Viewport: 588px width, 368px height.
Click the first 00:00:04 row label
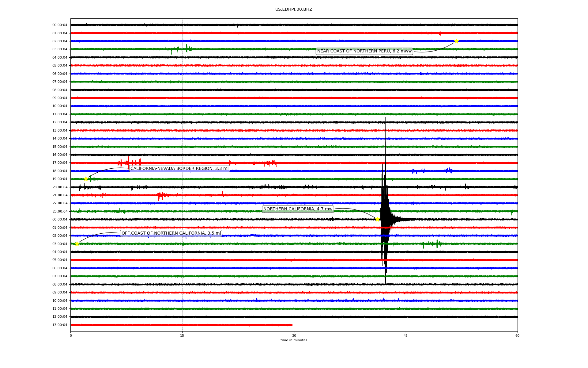[60, 25]
